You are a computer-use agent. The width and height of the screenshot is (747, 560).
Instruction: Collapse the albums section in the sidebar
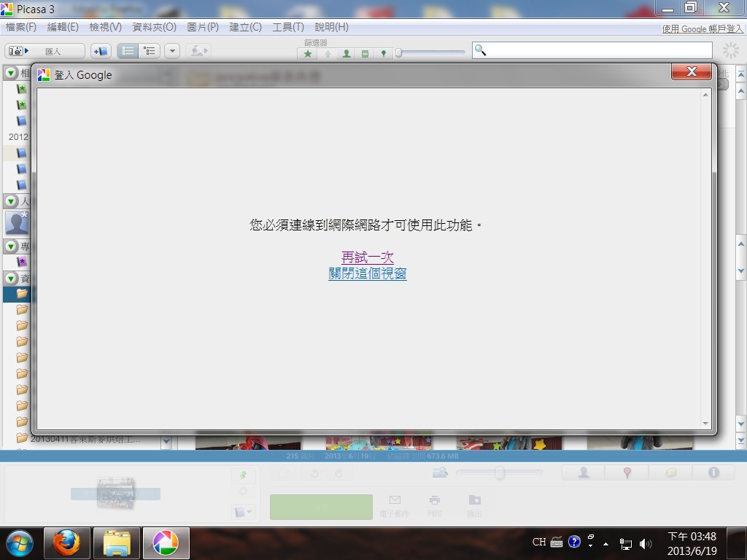tap(11, 73)
